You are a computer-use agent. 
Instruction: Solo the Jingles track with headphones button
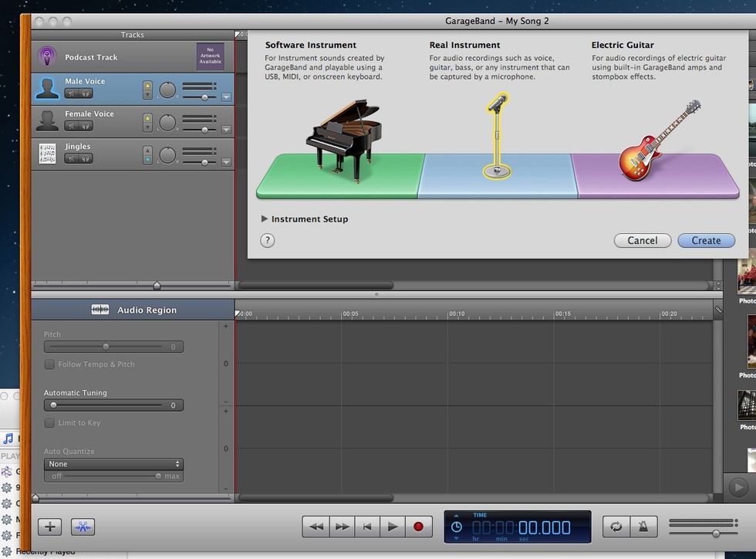85,158
